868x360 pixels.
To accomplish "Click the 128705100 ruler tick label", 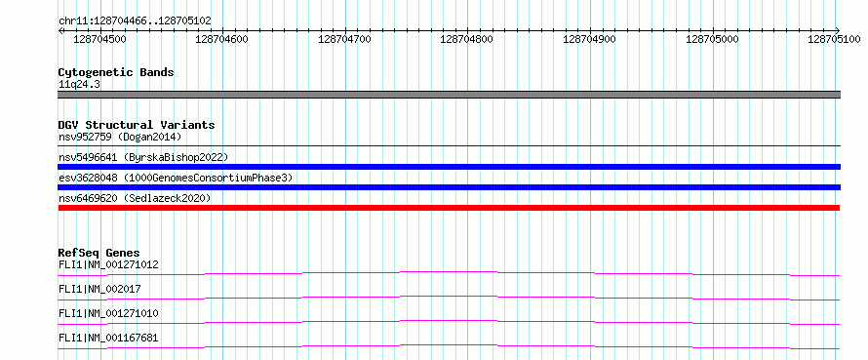I will pyautogui.click(x=834, y=39).
